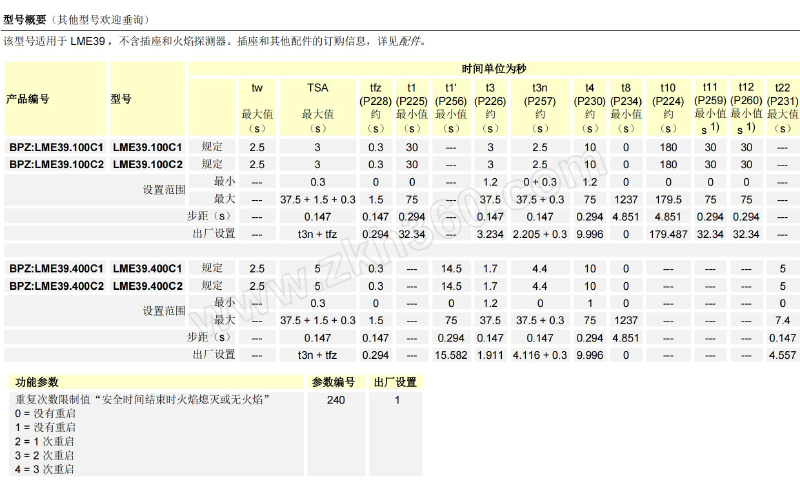Click the 4.116 + 0.3 cell
800x487 pixels.
pyautogui.click(x=540, y=355)
